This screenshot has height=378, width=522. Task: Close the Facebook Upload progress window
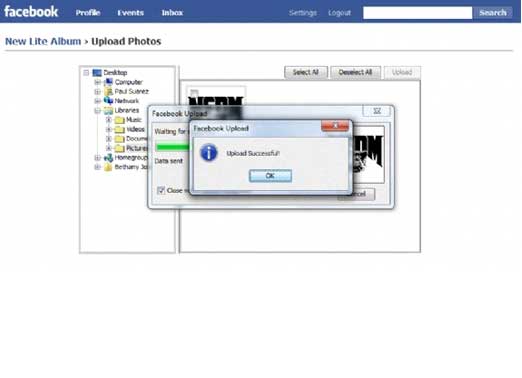point(377,111)
